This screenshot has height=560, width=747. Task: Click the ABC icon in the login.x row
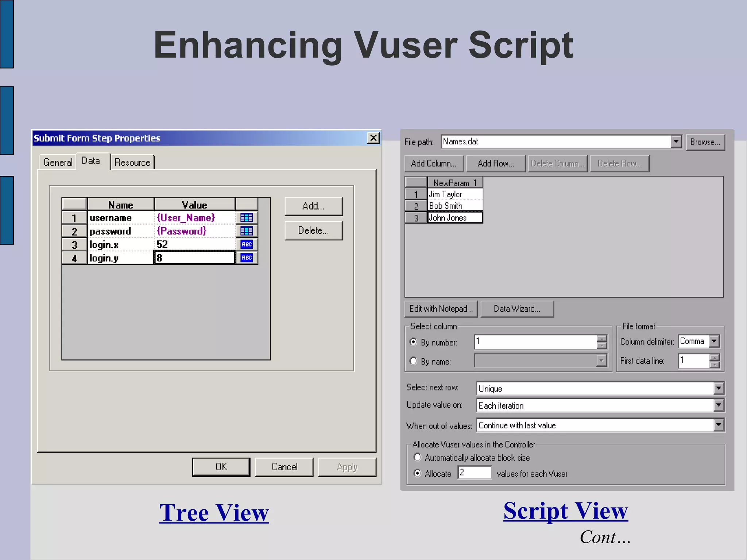pos(247,244)
